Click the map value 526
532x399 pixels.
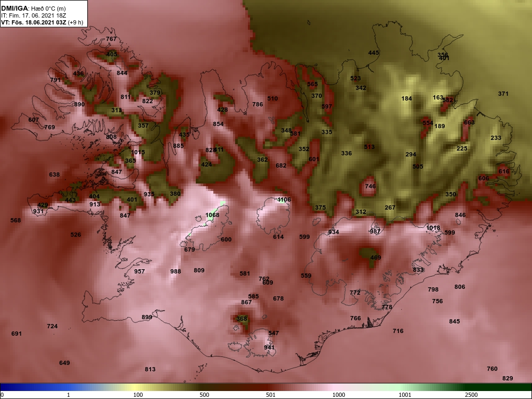76,235
